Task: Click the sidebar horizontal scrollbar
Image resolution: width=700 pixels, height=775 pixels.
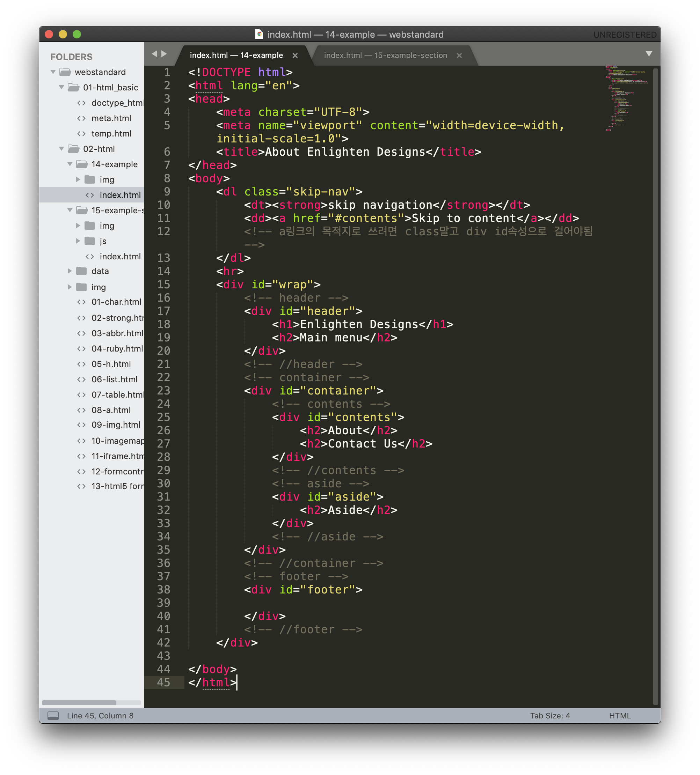Action: [79, 703]
